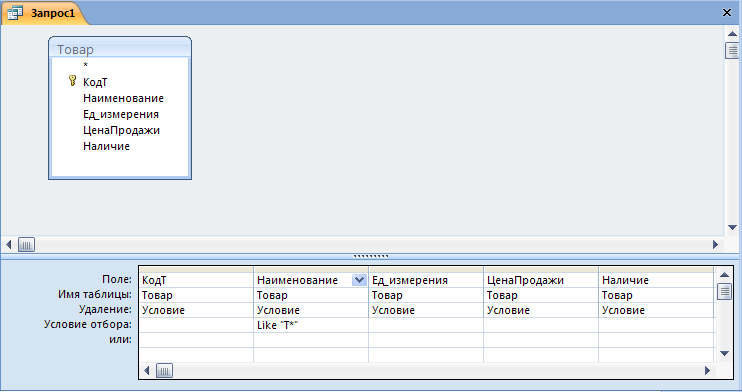Click the Условие cell under ЦенаПродажи column
This screenshot has width=742, height=392.
tap(541, 310)
